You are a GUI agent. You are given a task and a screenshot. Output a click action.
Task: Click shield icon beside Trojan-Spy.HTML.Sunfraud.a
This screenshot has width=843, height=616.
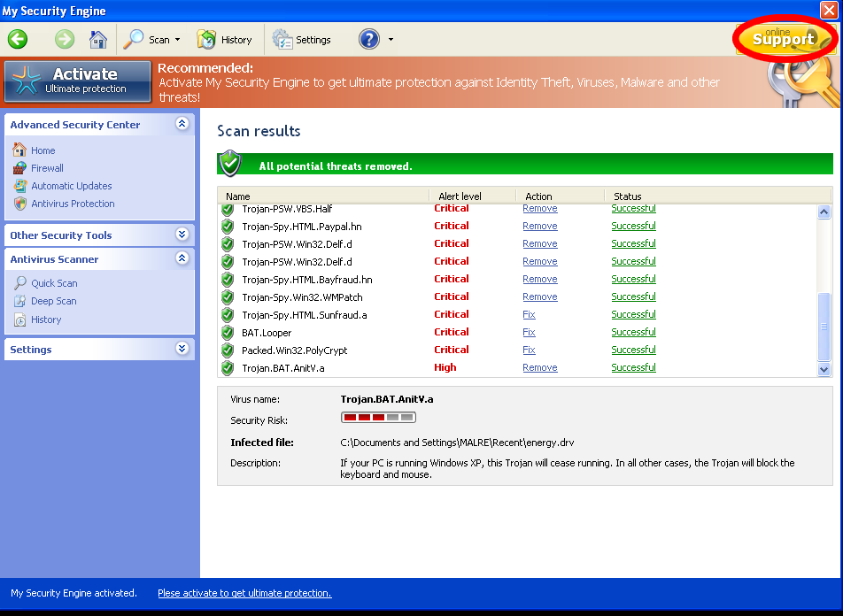pos(228,315)
